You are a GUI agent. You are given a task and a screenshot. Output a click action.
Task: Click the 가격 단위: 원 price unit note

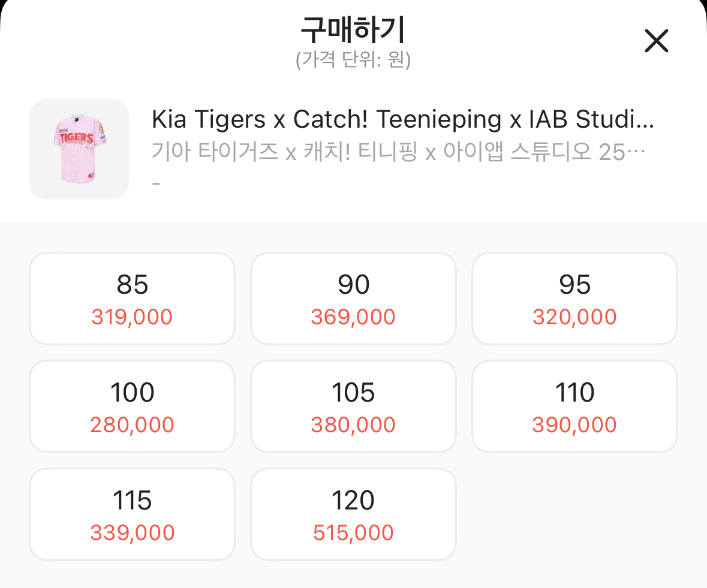[x=353, y=59]
